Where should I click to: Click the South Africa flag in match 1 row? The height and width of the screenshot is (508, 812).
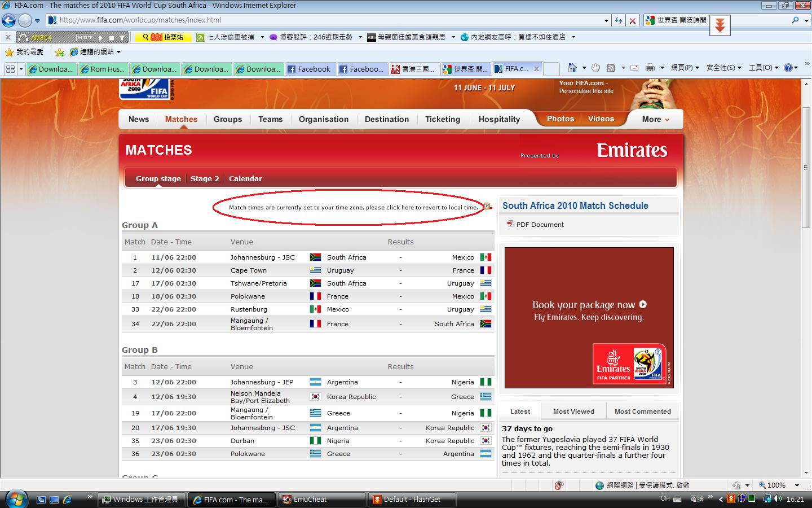[315, 257]
